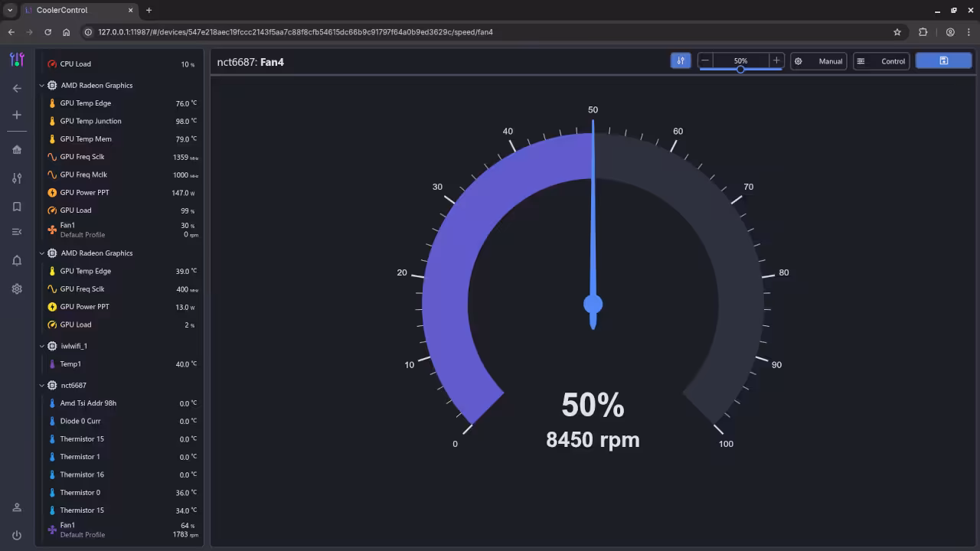The image size is (980, 551).
Task: Collapse the iwlwifi_1 device group
Action: click(x=42, y=346)
